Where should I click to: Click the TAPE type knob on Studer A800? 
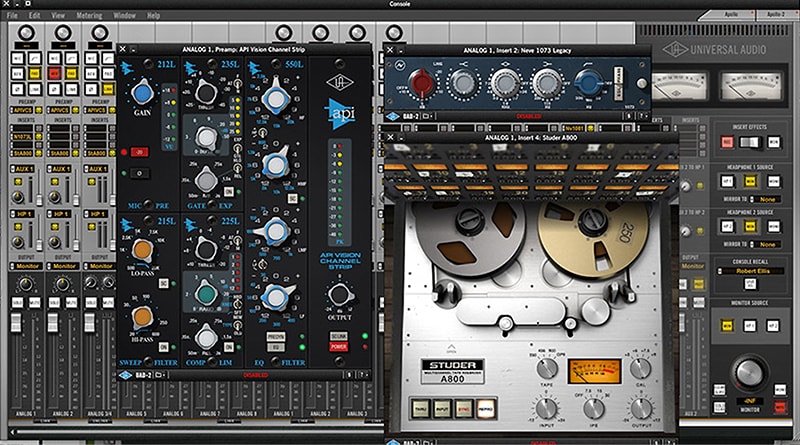point(547,367)
